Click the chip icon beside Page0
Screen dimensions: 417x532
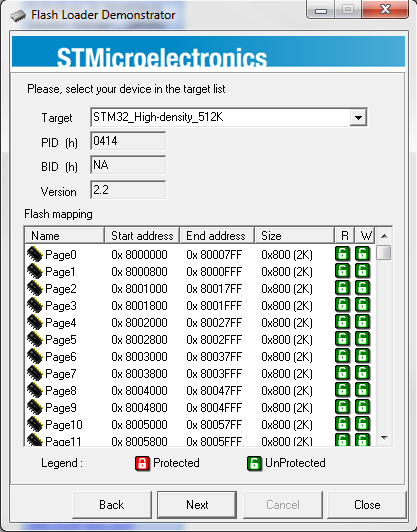[x=35, y=254]
